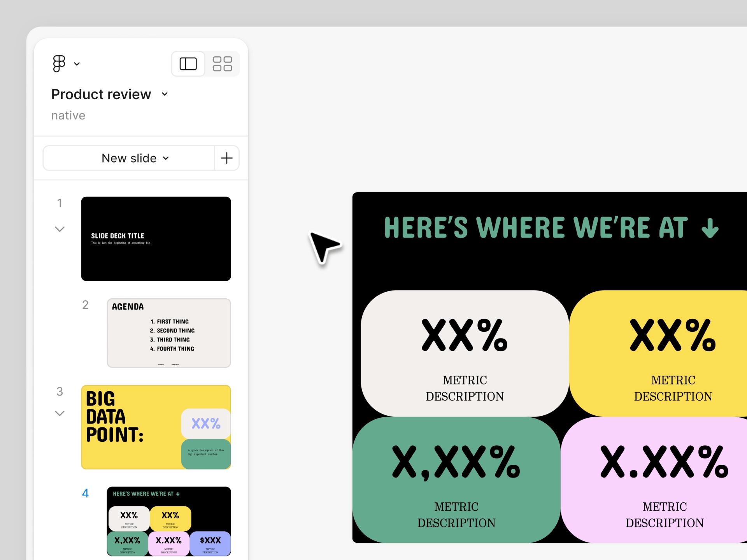
Task: Select the Slide Deck Title thumbnail
Action: (156, 238)
